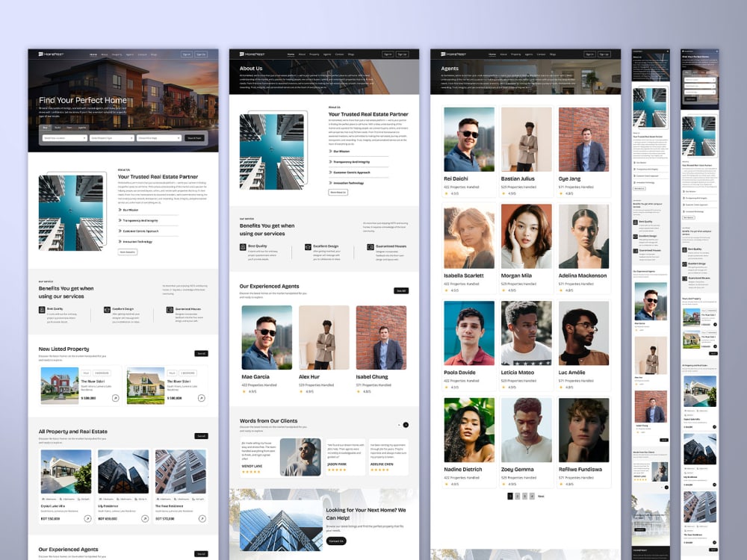Click Blogs in the home page navigation bar
This screenshot has width=747, height=560.
pos(154,55)
